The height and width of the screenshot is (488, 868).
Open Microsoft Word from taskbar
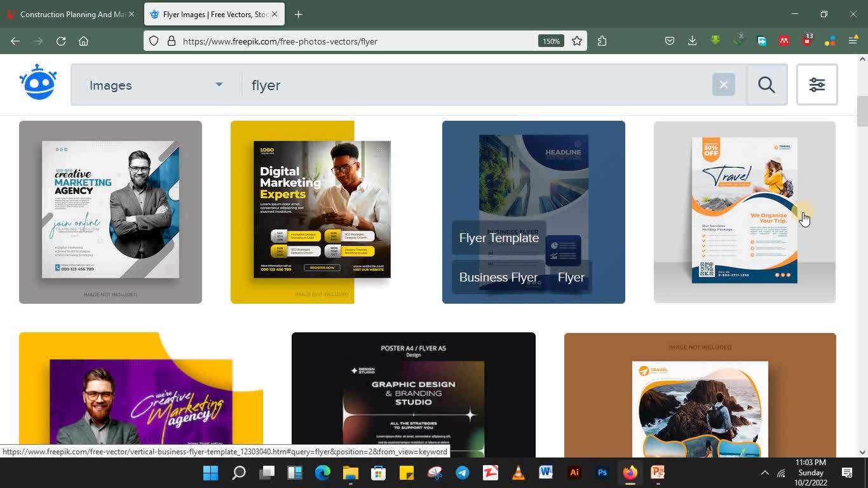point(546,473)
